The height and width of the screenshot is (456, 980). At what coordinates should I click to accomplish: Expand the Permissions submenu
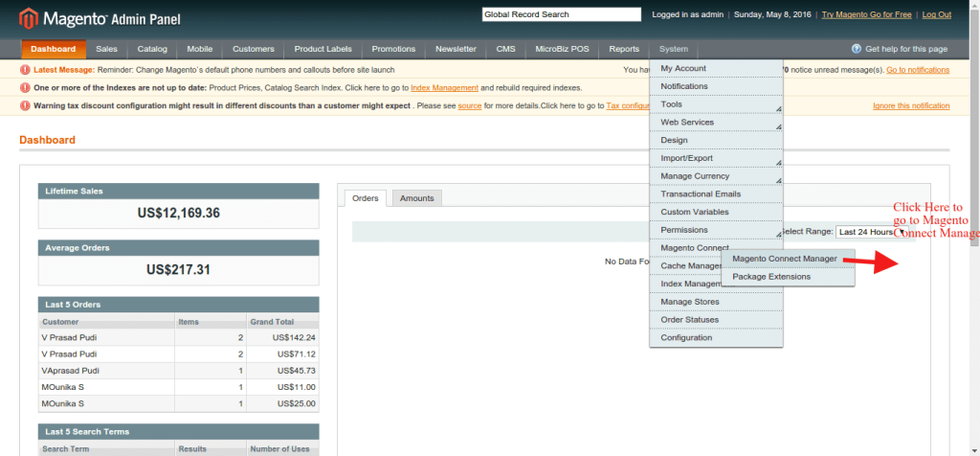tap(716, 230)
